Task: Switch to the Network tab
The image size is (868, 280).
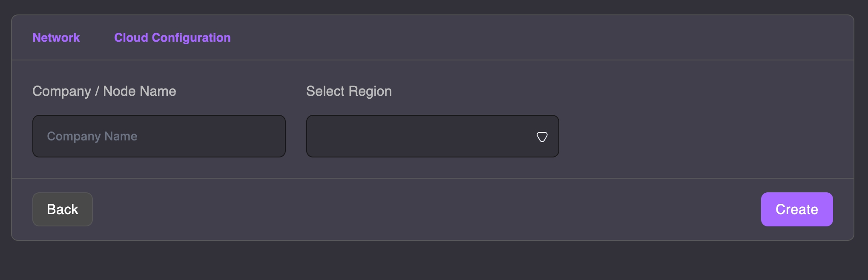Action: pos(56,37)
